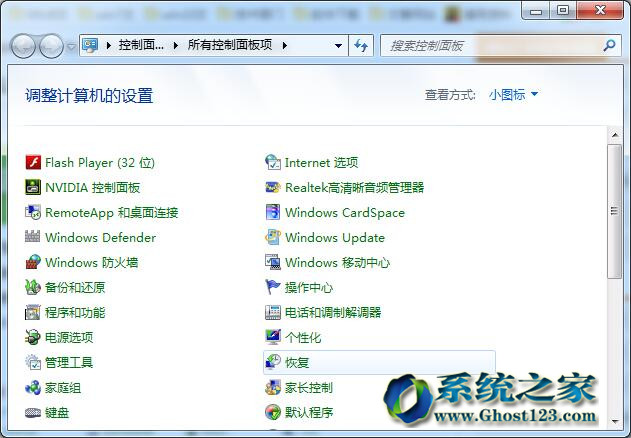Open the 个性化 personalization icon
The height and width of the screenshot is (438, 631).
(273, 337)
